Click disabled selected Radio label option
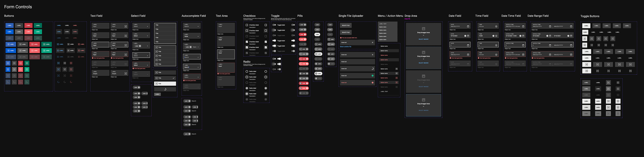The height and width of the screenshot is (157, 644). click(x=247, y=99)
